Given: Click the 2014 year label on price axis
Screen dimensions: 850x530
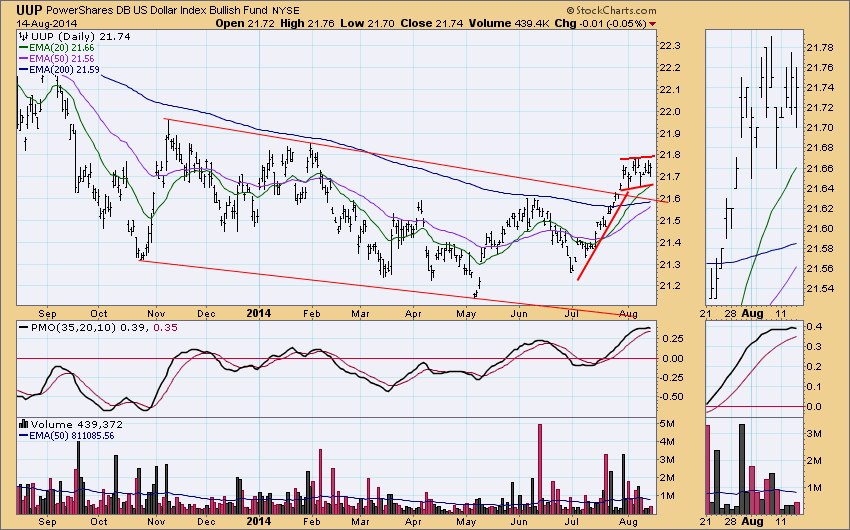Looking at the screenshot, I should [x=259, y=313].
